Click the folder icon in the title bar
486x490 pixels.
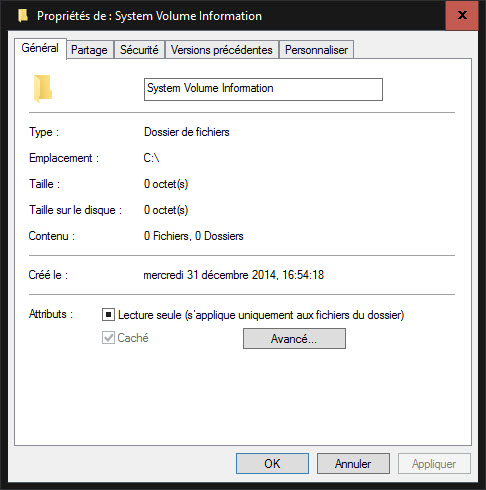pyautogui.click(x=23, y=16)
